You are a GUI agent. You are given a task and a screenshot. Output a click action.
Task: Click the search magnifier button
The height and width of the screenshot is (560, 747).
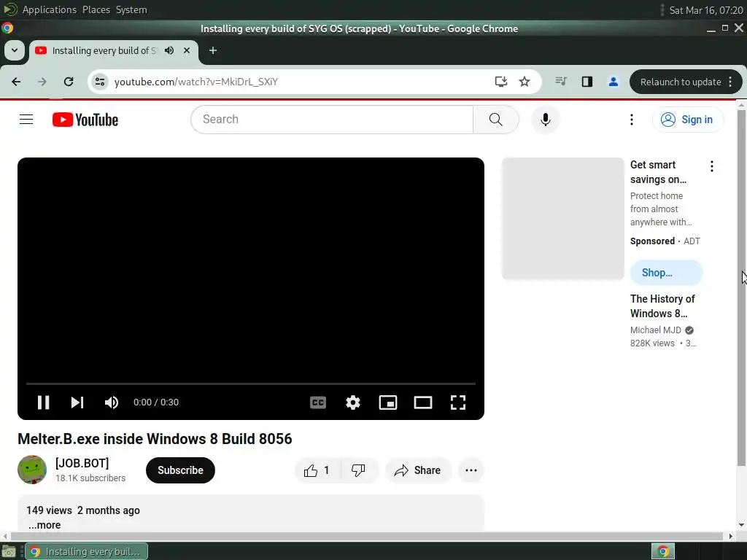[496, 120]
